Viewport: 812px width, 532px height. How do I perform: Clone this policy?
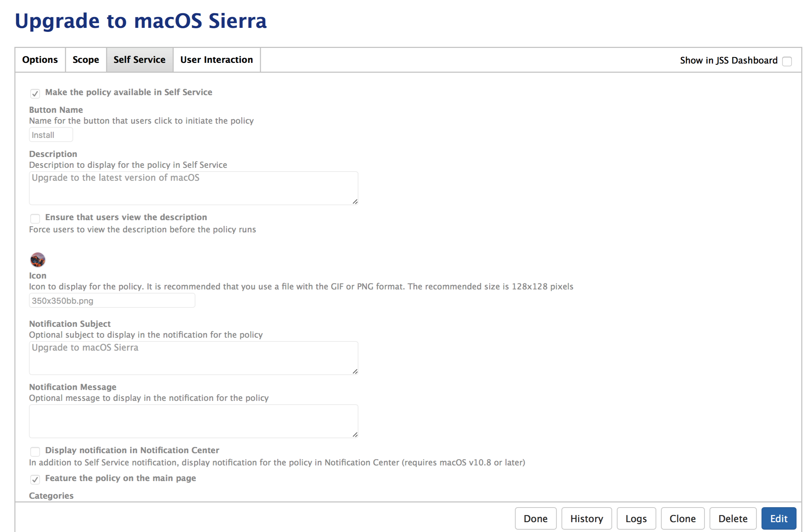(682, 518)
